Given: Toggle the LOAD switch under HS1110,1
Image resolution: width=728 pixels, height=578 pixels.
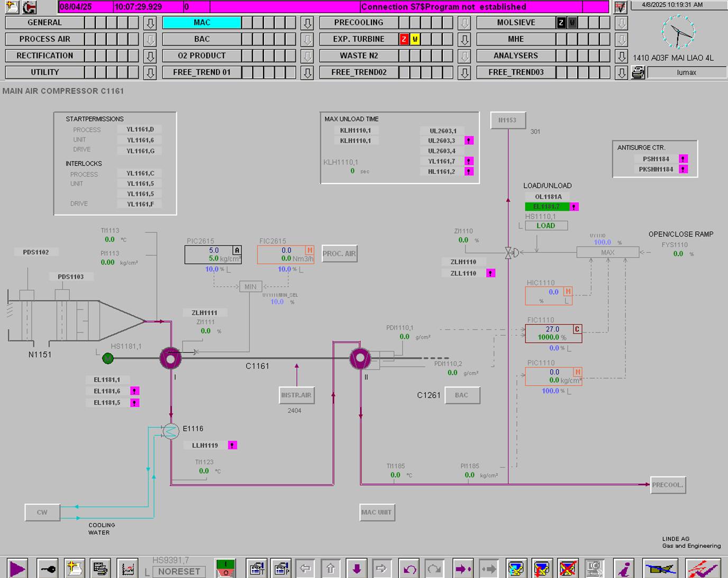Looking at the screenshot, I should point(546,226).
